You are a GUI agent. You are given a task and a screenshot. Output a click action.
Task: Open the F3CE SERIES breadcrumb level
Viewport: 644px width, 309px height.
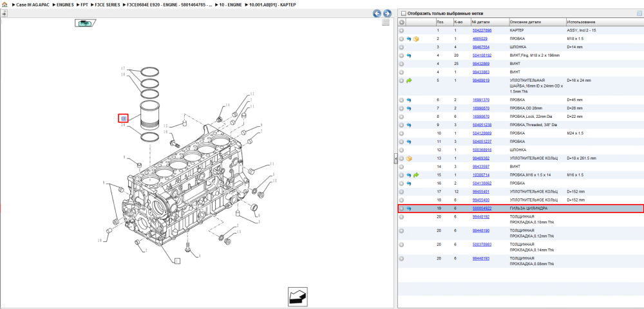108,5
